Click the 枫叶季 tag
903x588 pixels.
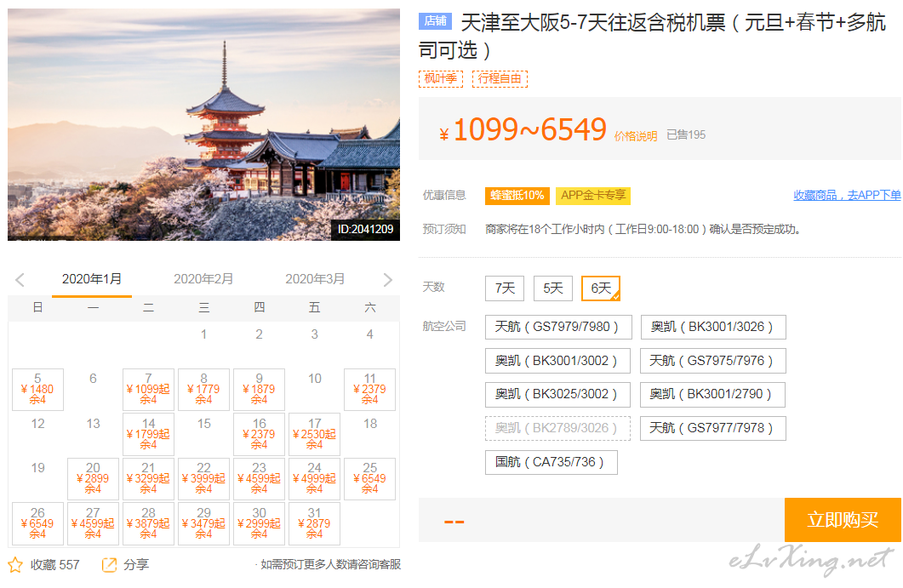tap(441, 79)
